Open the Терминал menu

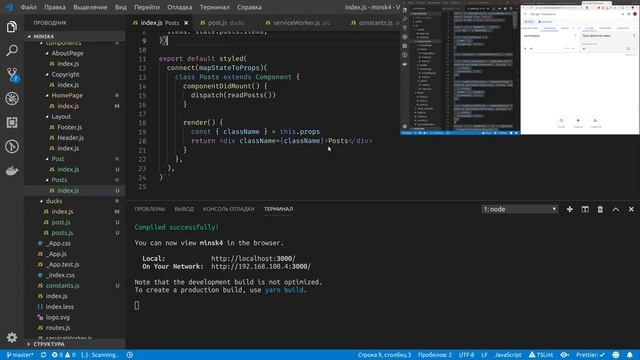(x=214, y=7)
